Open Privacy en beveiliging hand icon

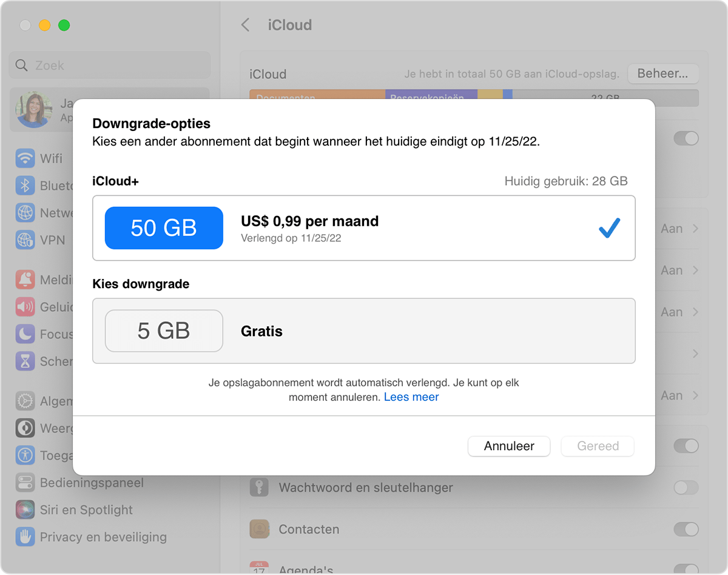tap(25, 537)
